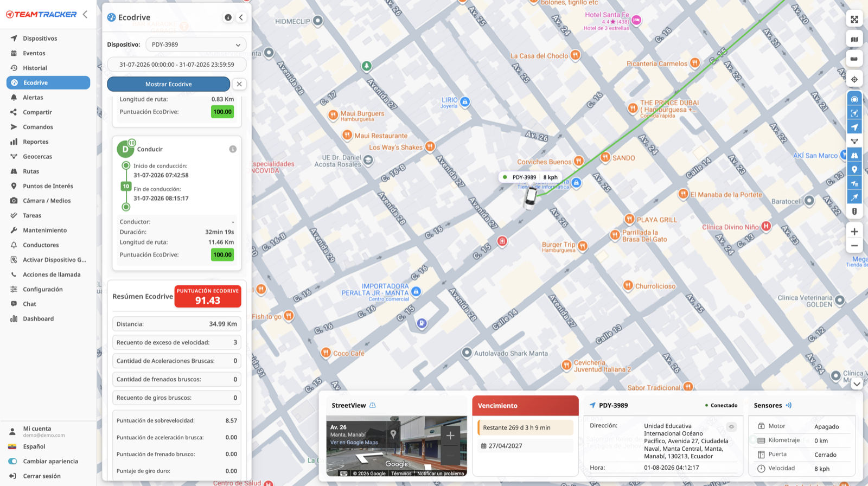This screenshot has width=868, height=486.
Task: Click the Velocidad sensor gauge icon
Action: click(x=761, y=469)
